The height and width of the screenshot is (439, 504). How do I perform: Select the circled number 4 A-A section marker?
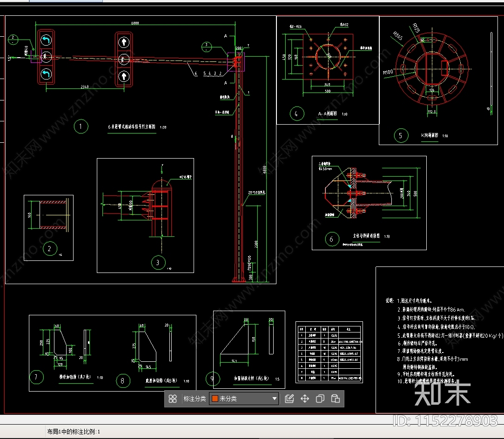click(296, 113)
